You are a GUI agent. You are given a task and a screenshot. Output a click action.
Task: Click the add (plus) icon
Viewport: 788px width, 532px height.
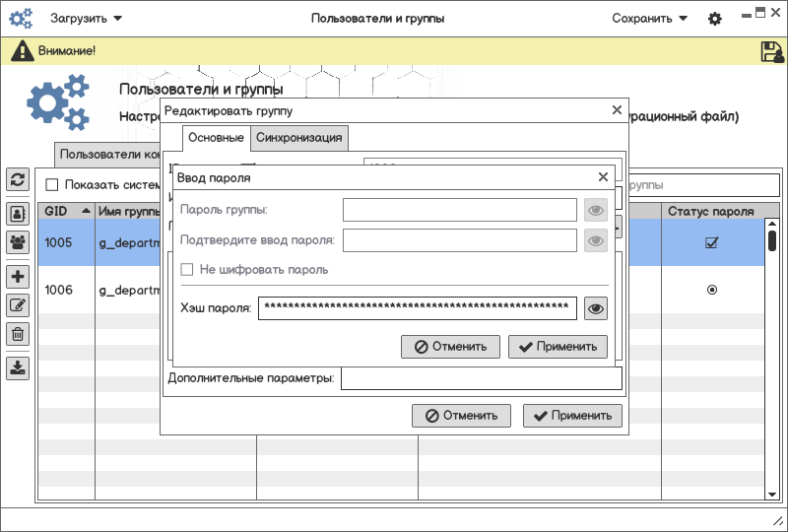click(x=18, y=277)
